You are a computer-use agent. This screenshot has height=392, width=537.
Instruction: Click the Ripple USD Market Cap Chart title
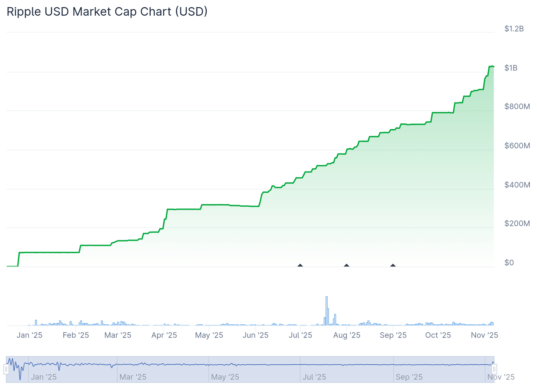click(x=107, y=12)
